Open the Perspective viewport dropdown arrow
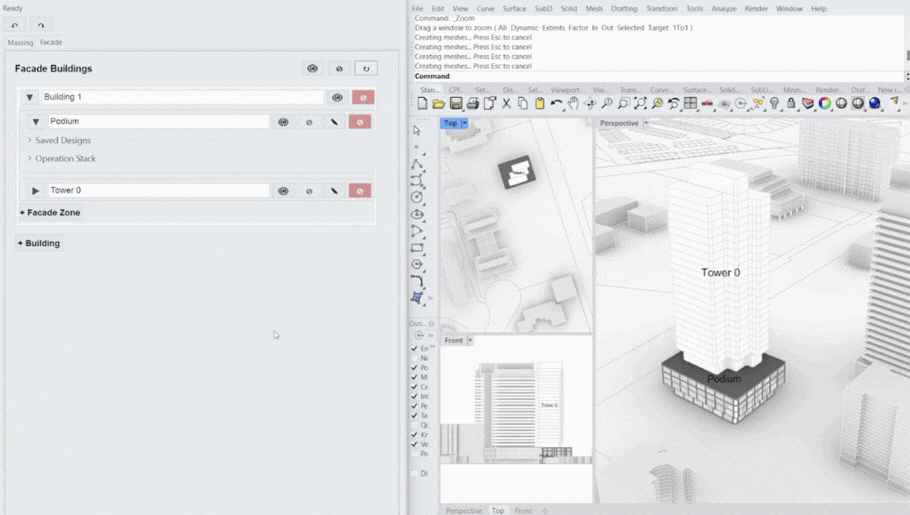This screenshot has width=910, height=515. tap(646, 123)
